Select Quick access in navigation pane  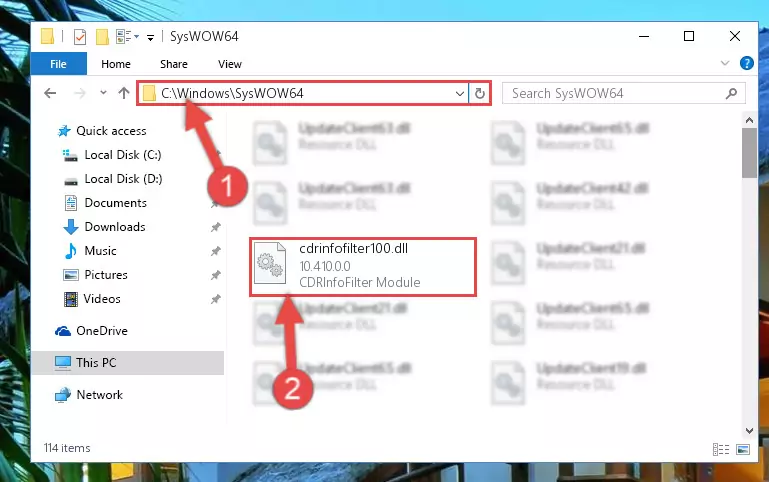coord(111,131)
